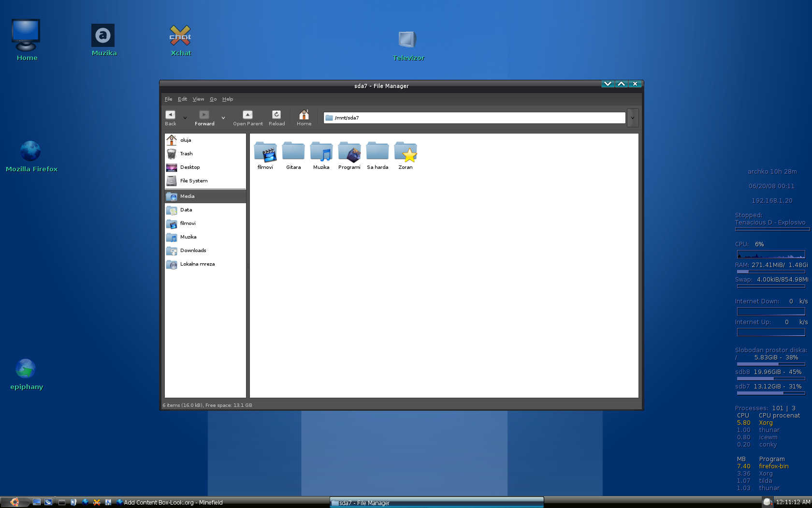Image resolution: width=812 pixels, height=508 pixels.
Task: Launch terminal from taskbar icon
Action: [61, 502]
